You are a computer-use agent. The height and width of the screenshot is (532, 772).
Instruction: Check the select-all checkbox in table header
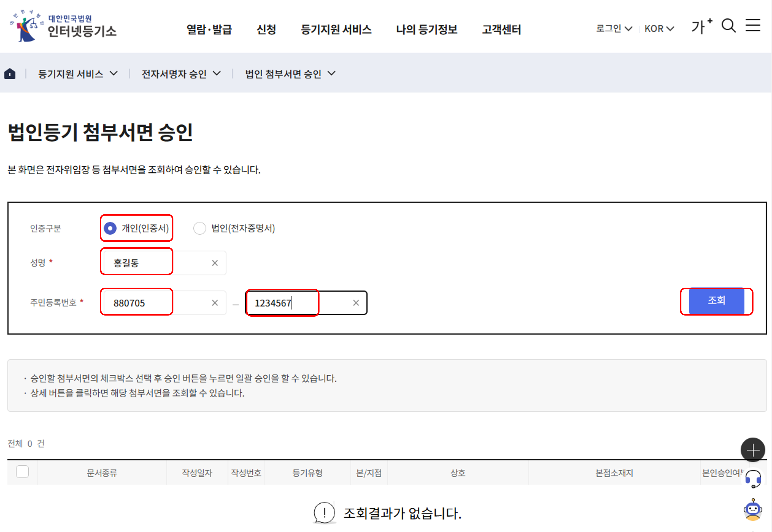click(22, 472)
